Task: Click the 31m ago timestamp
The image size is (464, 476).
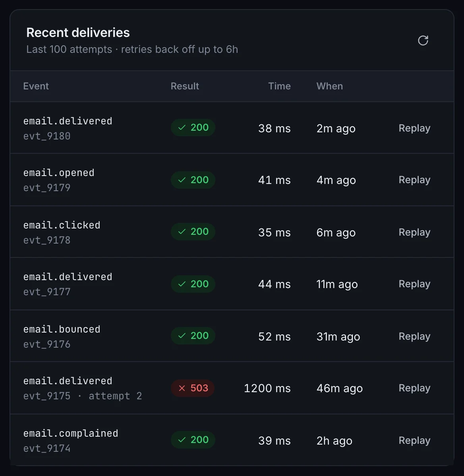Action: (338, 337)
